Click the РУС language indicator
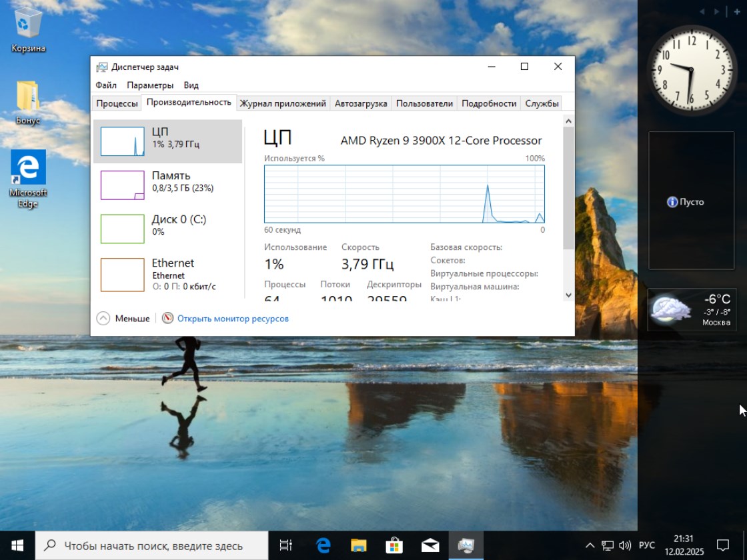This screenshot has width=747, height=560. pos(647,545)
